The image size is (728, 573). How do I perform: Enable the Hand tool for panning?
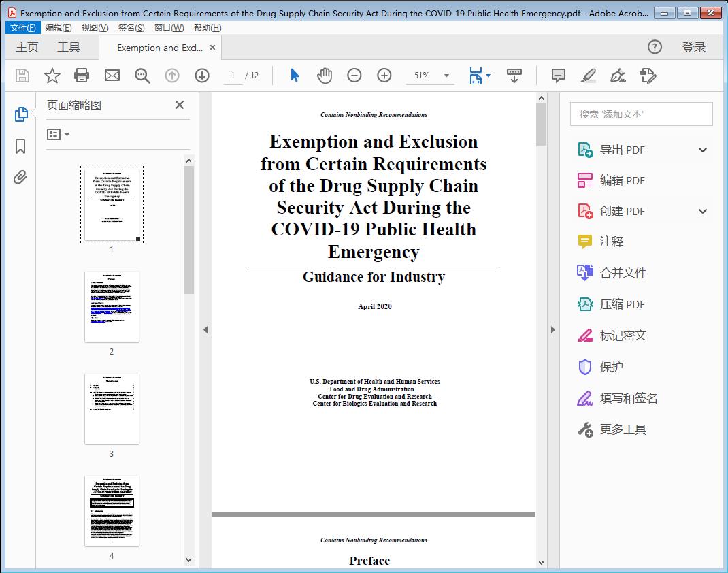point(325,76)
